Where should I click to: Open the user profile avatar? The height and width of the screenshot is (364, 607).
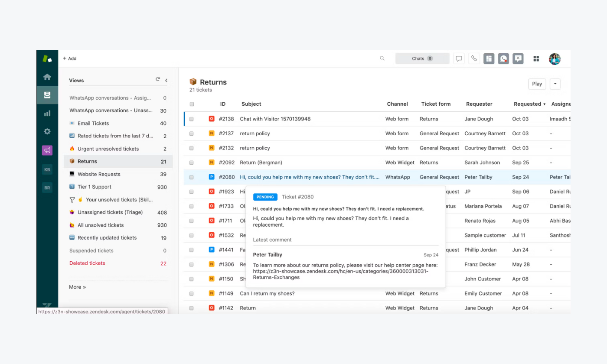pyautogui.click(x=555, y=59)
